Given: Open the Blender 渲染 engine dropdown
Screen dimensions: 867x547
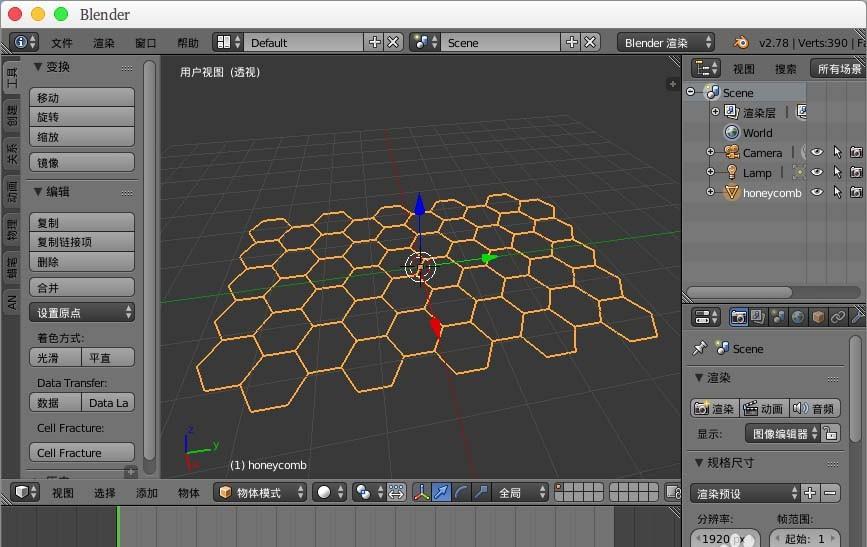Looking at the screenshot, I should (x=666, y=42).
